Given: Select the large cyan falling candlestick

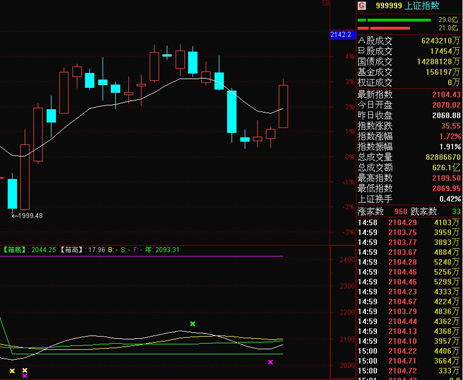Looking at the screenshot, I should 232,112.
